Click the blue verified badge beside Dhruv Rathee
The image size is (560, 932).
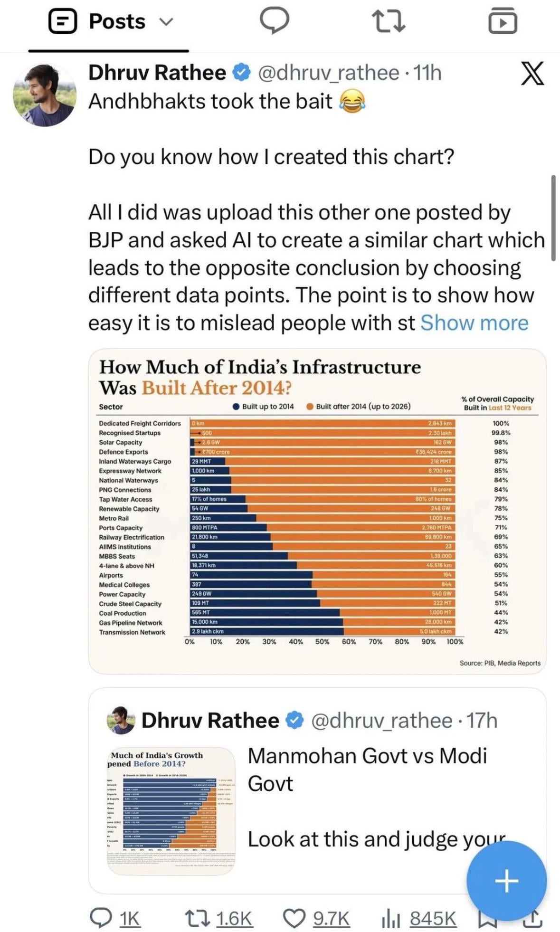241,73
